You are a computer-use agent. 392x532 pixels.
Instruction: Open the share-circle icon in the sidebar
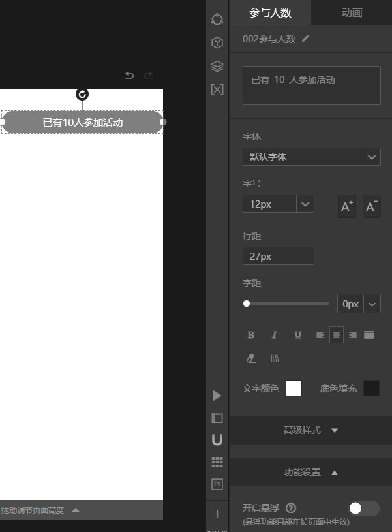click(x=217, y=20)
